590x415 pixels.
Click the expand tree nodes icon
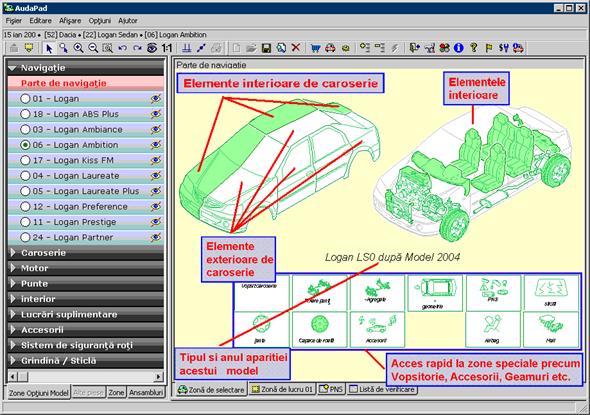pyautogui.click(x=365, y=48)
